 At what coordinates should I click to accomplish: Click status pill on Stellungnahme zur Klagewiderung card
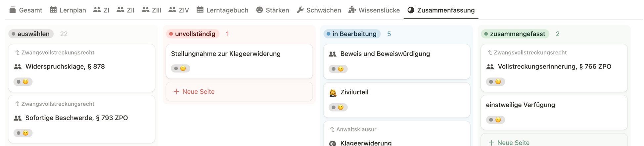point(180,69)
